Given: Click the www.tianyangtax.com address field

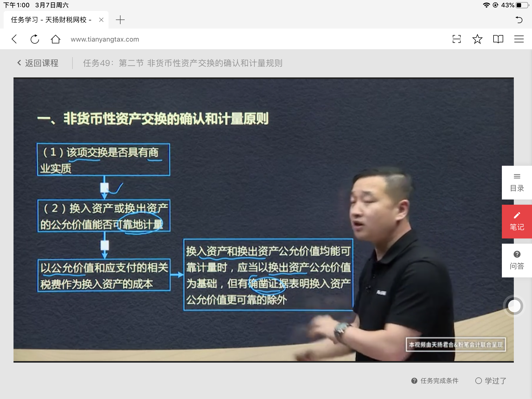Looking at the screenshot, I should point(105,39).
